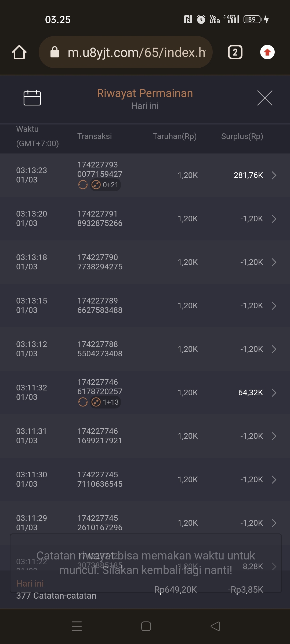Expand details for 281,76K surplus row
The height and width of the screenshot is (644, 290).
274,175
